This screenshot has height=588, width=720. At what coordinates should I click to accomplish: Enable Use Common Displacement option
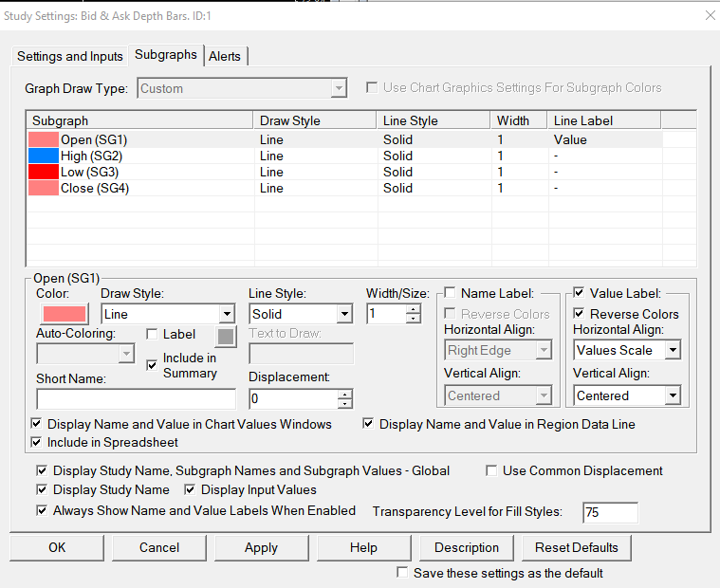pos(491,470)
